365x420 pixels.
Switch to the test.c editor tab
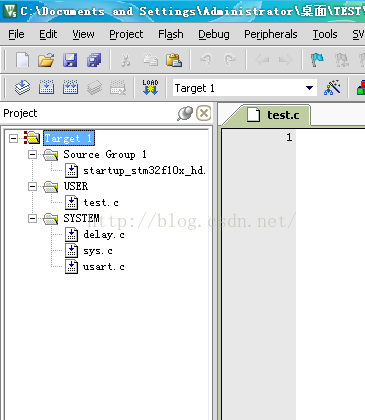click(273, 115)
